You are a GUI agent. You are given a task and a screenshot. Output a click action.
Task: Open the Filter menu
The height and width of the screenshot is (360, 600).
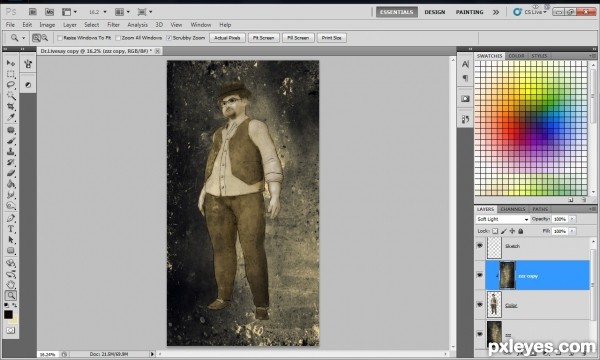pos(113,25)
